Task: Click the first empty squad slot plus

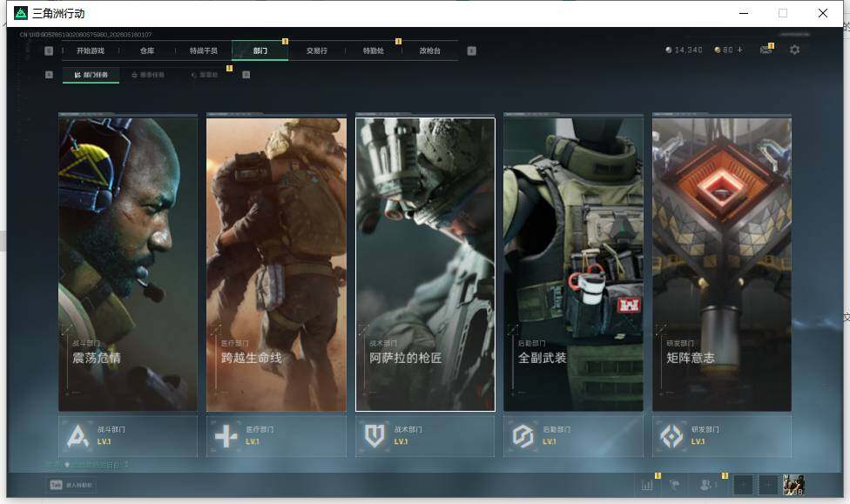Action: click(743, 485)
